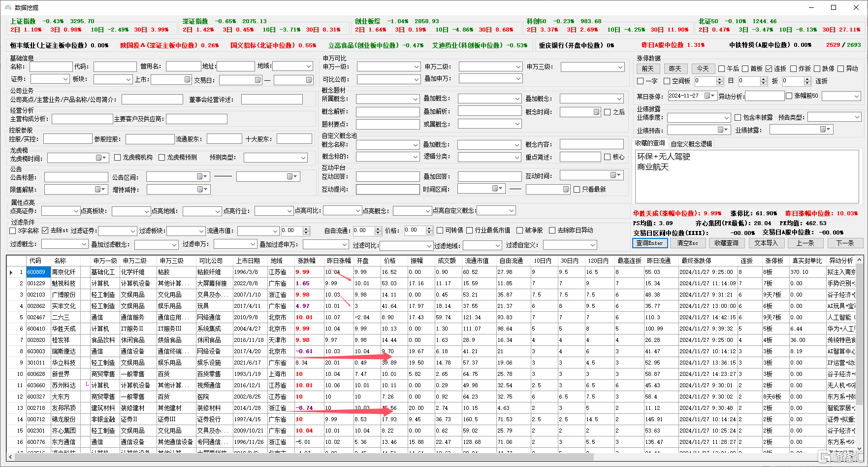The image size is (868, 467).
Task: Expand the 业绩季度 dropdown
Action: (x=726, y=118)
